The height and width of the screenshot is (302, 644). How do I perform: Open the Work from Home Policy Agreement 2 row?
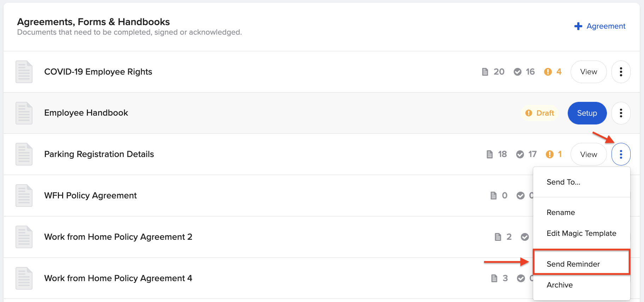(x=118, y=237)
